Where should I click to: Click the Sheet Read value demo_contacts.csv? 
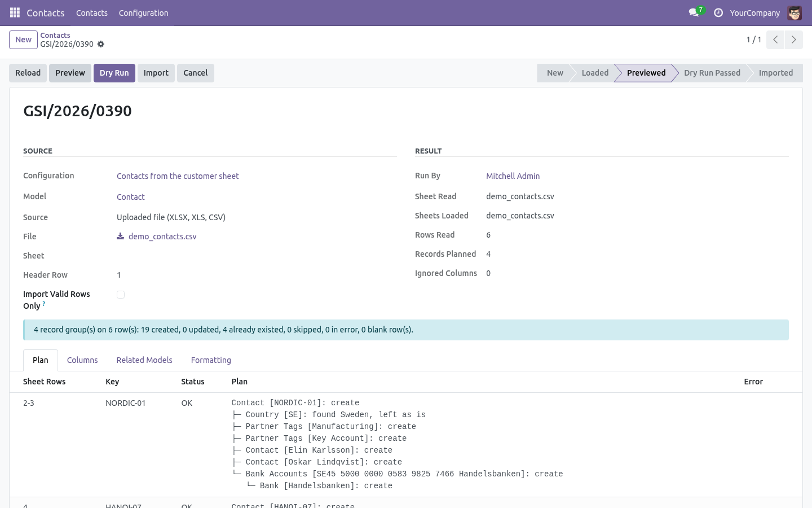point(520,196)
